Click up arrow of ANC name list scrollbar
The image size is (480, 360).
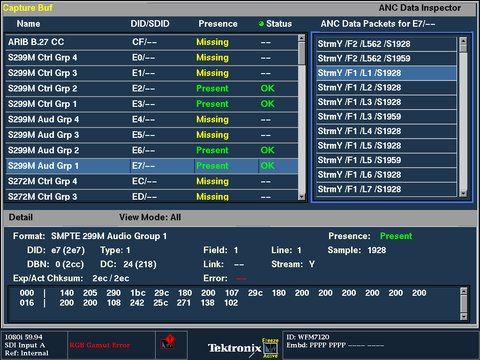coord(302,38)
